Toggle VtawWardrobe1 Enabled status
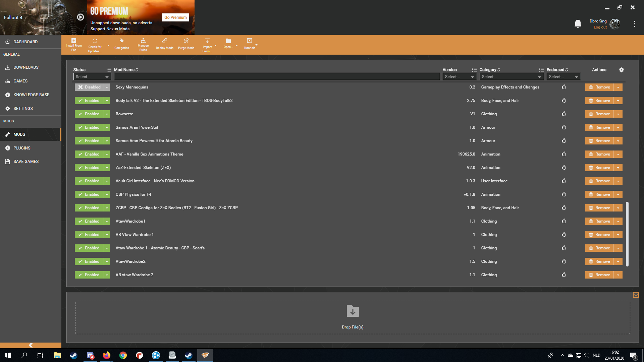Screen dimensions: 644x362 [89, 221]
